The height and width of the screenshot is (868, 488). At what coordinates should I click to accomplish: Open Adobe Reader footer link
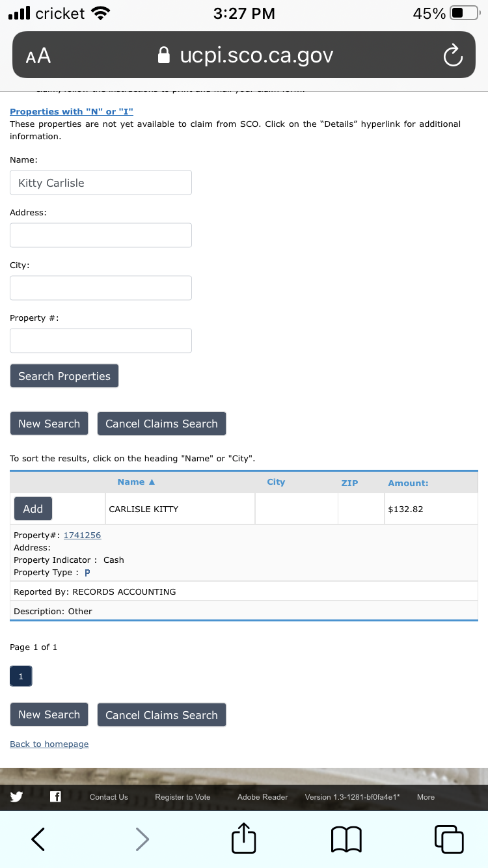click(x=262, y=797)
